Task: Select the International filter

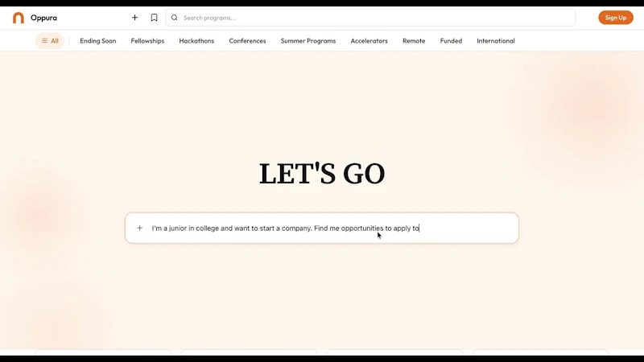Action: (x=496, y=41)
